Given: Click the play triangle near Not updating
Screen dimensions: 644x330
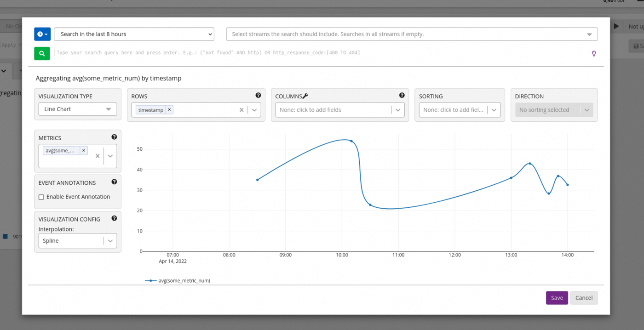Looking at the screenshot, I should coord(616,26).
